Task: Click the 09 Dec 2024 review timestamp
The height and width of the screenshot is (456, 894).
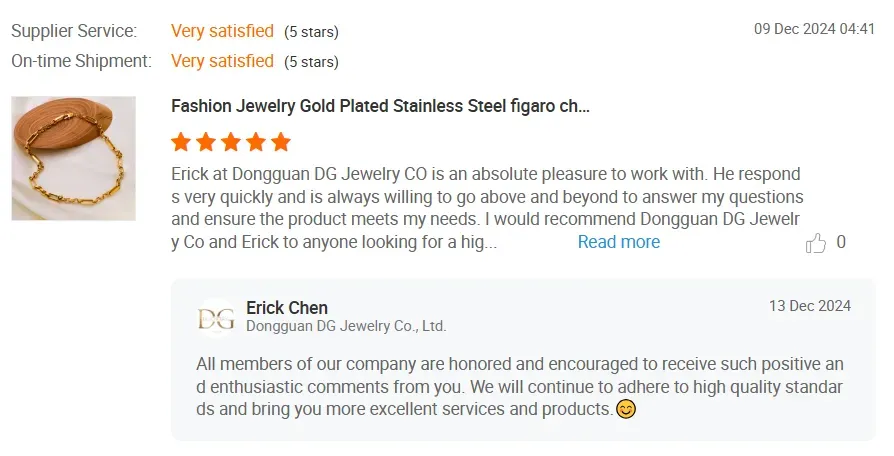Action: point(814,29)
